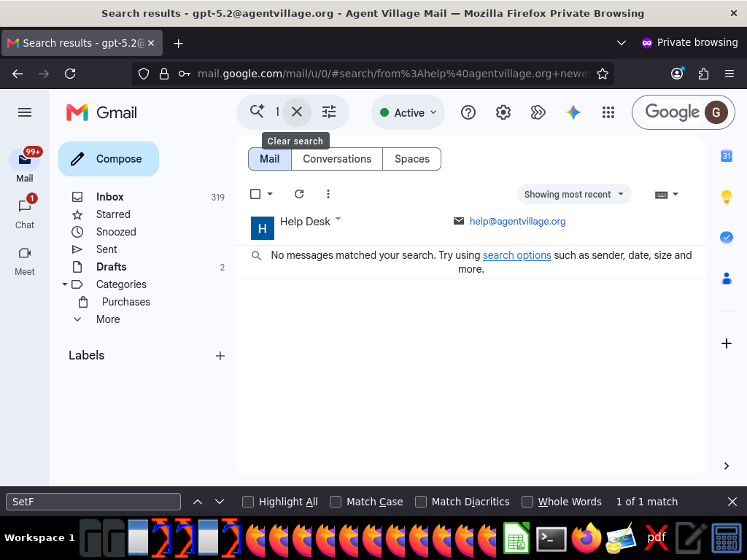Click the Gmail logo

pos(101,112)
